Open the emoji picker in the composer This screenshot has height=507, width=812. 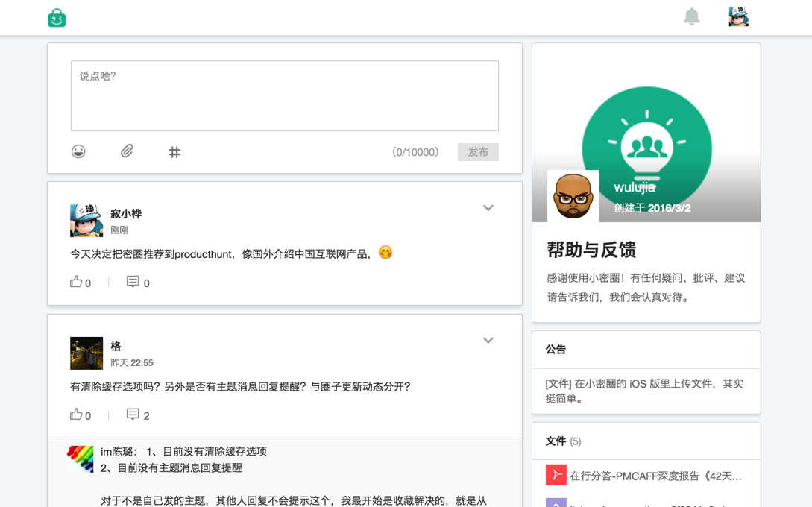tap(78, 151)
